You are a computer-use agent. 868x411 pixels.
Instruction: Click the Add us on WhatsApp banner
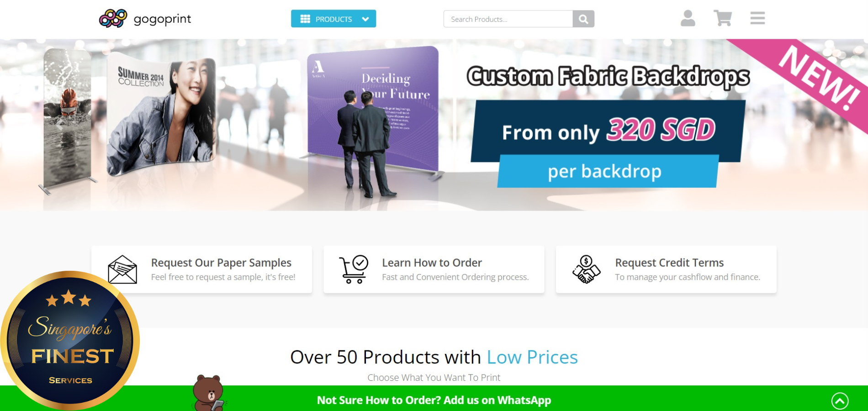(x=434, y=400)
